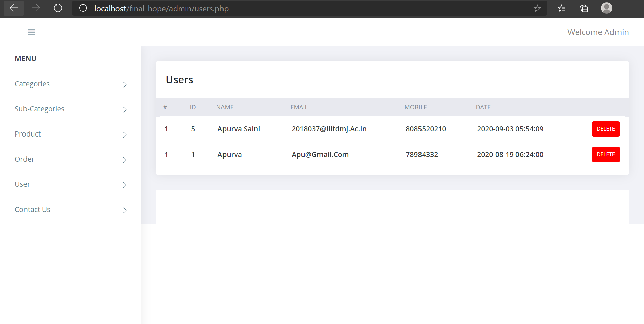Click inside the browser address bar

click(268, 8)
